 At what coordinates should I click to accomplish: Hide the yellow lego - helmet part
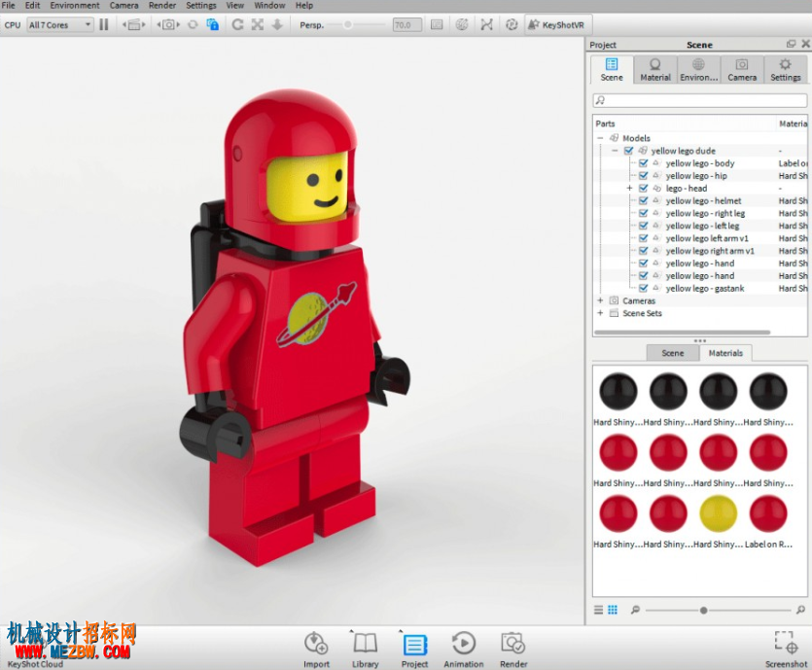643,200
